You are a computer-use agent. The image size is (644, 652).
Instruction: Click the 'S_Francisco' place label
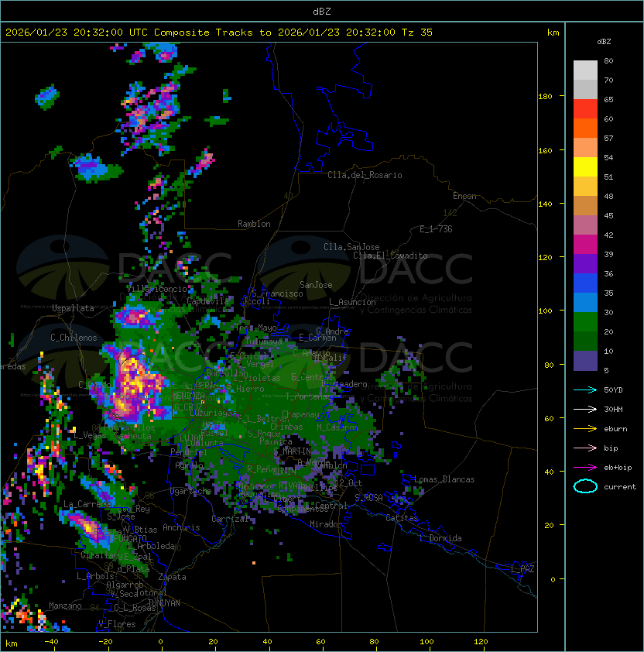click(x=277, y=293)
